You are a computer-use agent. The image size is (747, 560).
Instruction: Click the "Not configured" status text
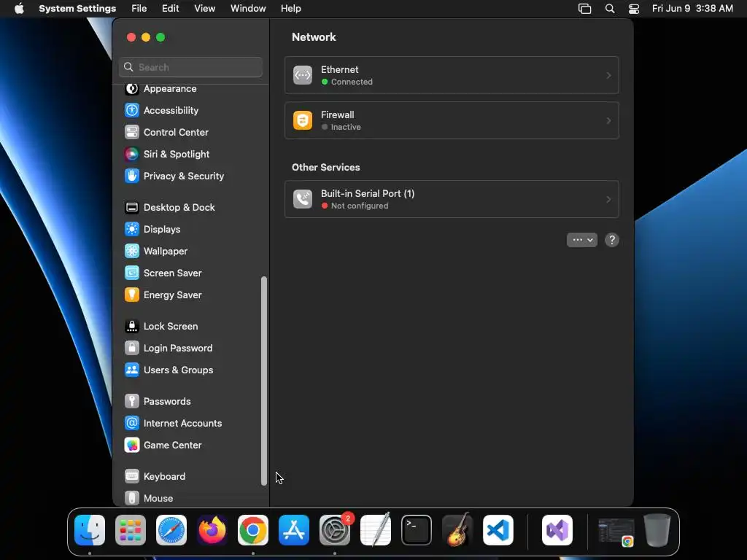coord(359,206)
